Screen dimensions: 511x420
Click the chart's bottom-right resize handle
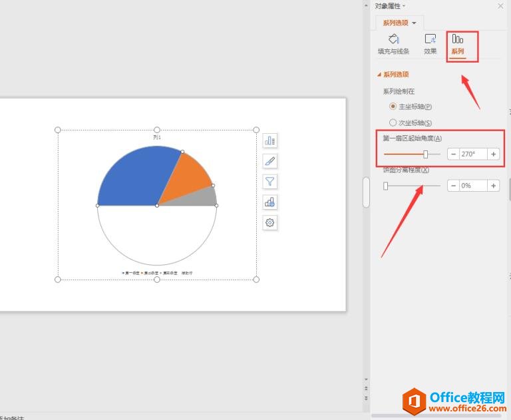pos(256,280)
